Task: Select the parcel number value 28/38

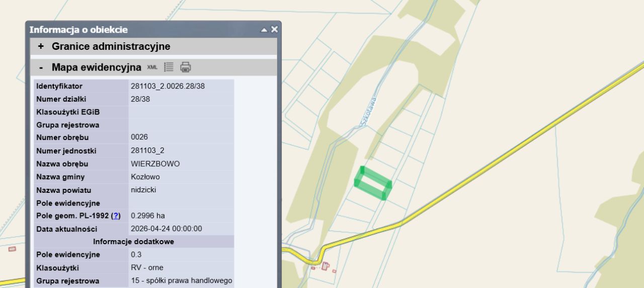Action: 140,99
